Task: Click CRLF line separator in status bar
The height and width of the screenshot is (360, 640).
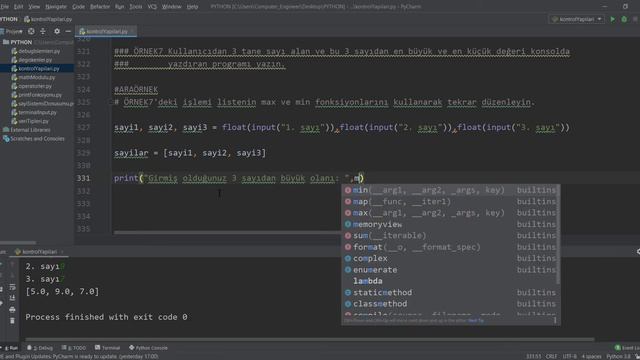Action: tap(551, 357)
